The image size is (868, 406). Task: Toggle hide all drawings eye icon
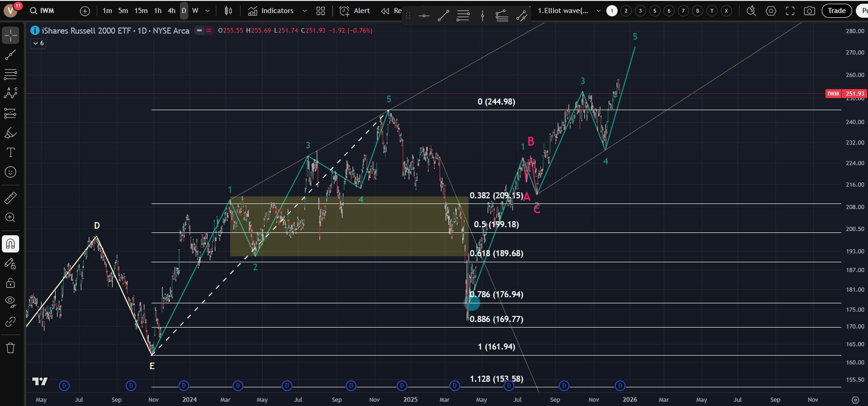(10, 301)
